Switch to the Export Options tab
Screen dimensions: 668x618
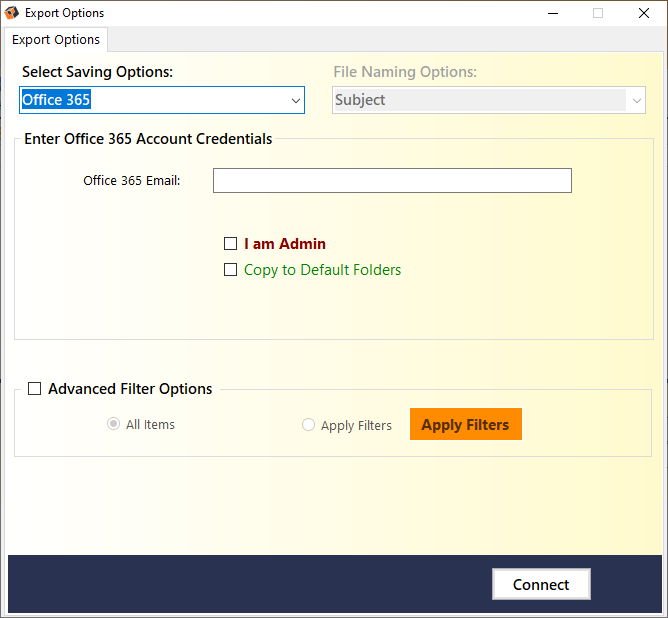point(56,40)
